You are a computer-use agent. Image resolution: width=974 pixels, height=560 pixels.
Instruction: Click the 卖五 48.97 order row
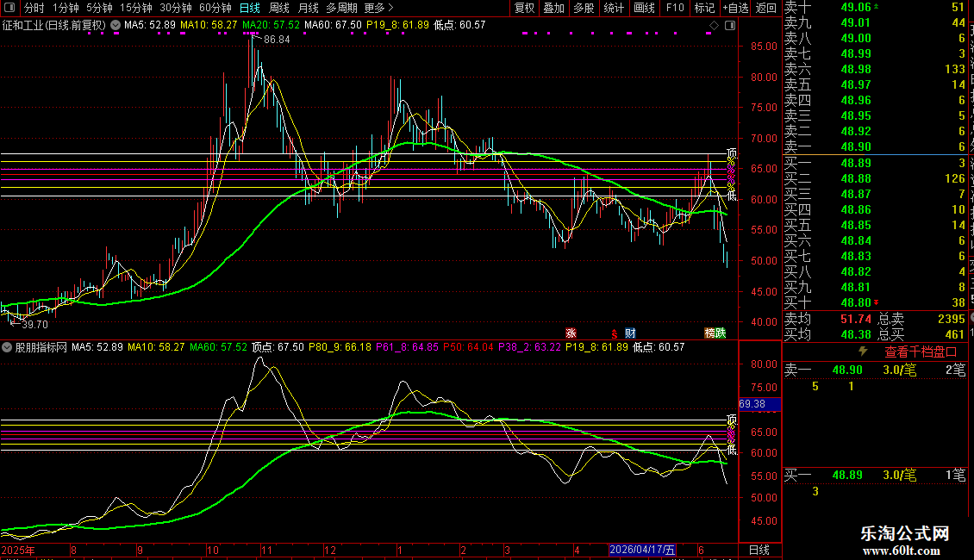pyautogui.click(x=875, y=85)
